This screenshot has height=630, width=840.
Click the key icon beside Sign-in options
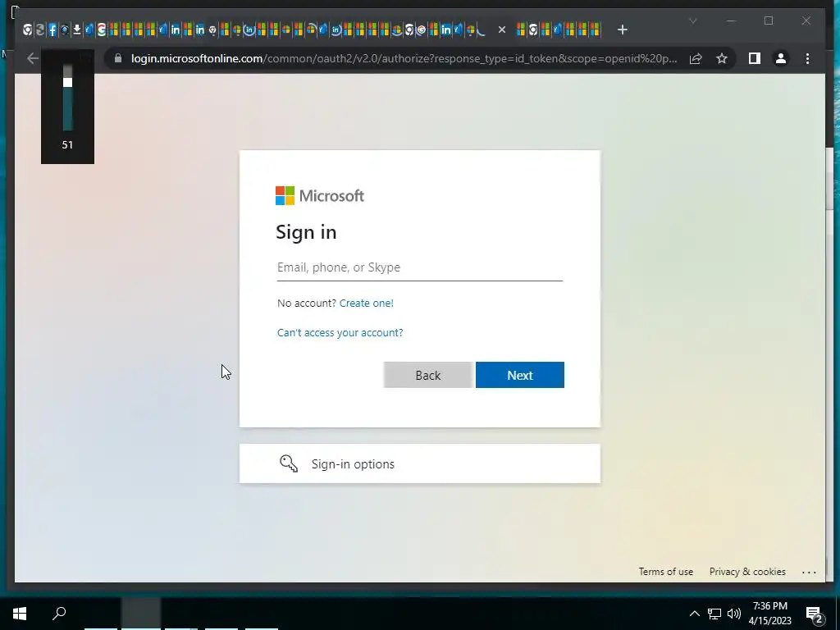pos(289,463)
